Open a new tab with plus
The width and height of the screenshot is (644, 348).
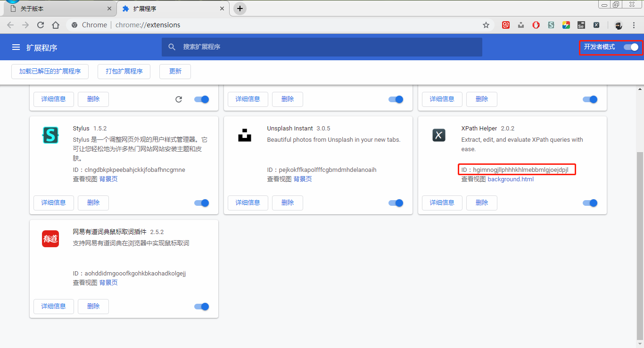tap(240, 8)
